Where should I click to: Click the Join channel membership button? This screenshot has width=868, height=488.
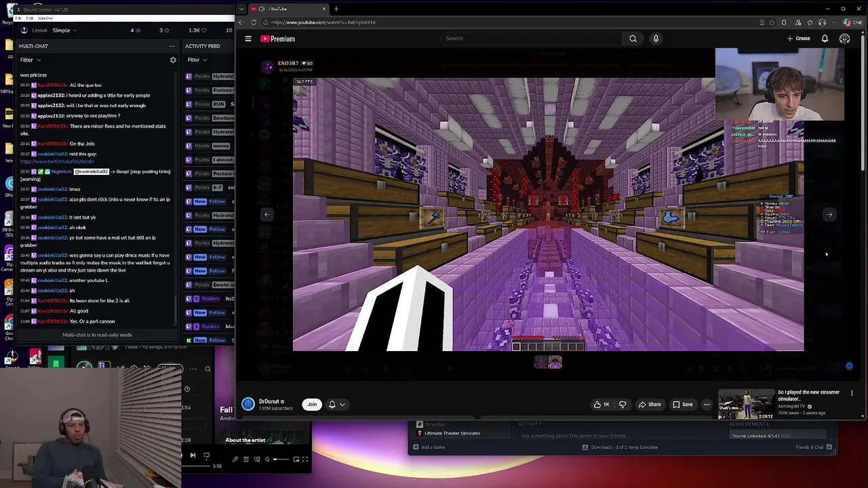[x=312, y=405]
